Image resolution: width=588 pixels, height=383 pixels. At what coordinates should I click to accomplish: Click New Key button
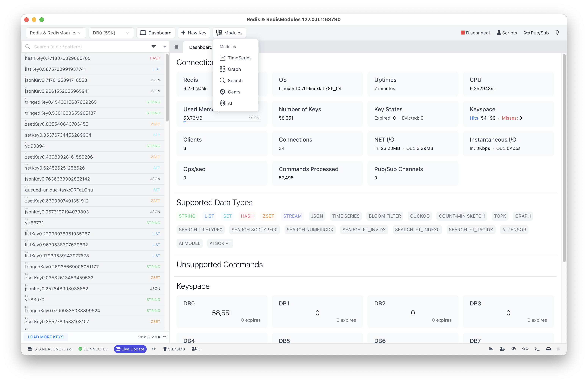coord(194,33)
